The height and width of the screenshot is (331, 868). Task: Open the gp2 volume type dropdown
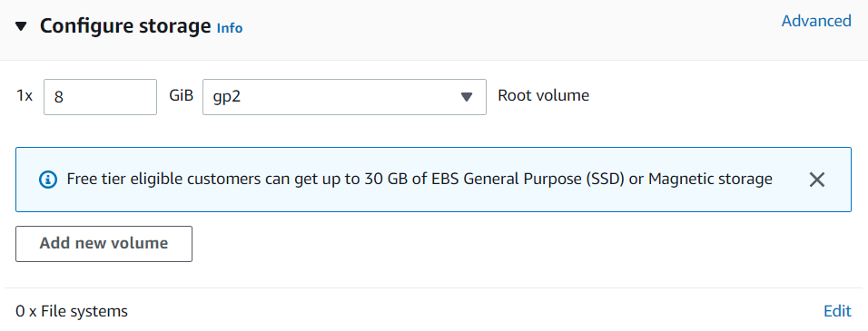[344, 97]
